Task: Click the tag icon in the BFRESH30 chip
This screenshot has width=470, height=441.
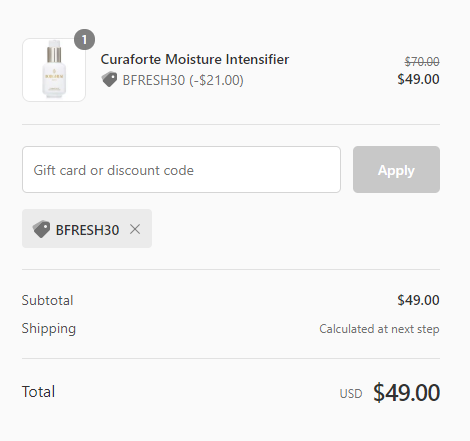Action: point(41,229)
